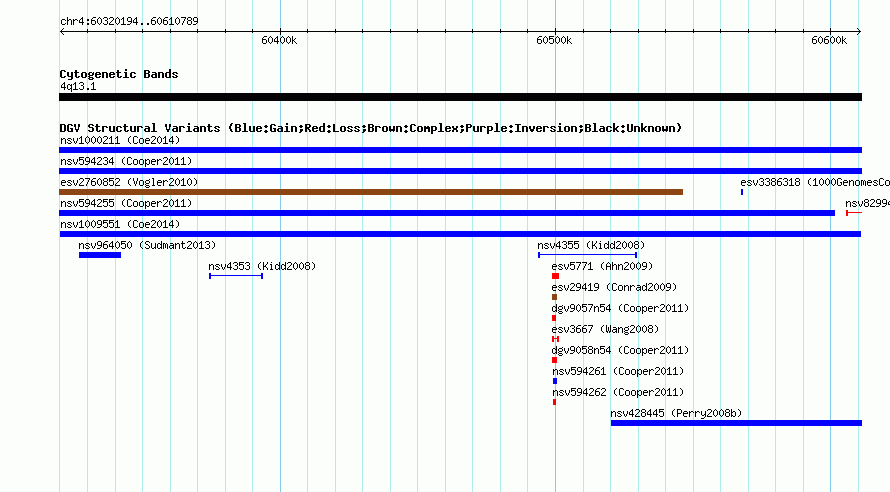Select the short nsv964050 (Sudmant2013) gain bar
Screen dimensions: 890x492
click(x=100, y=255)
